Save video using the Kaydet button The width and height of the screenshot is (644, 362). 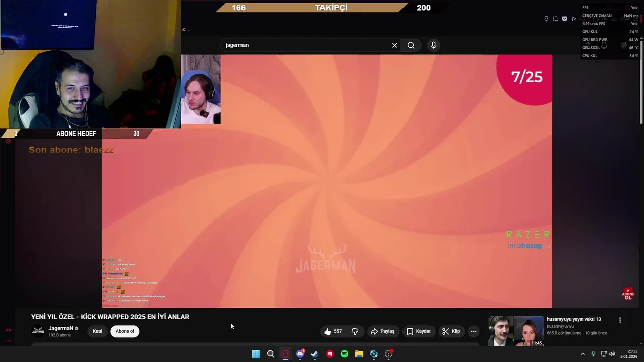418,331
